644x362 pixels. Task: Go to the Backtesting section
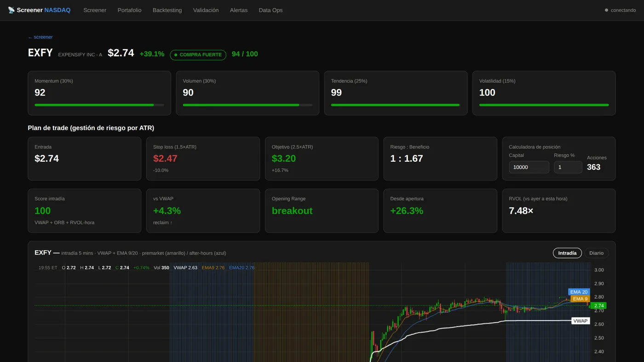coord(167,10)
